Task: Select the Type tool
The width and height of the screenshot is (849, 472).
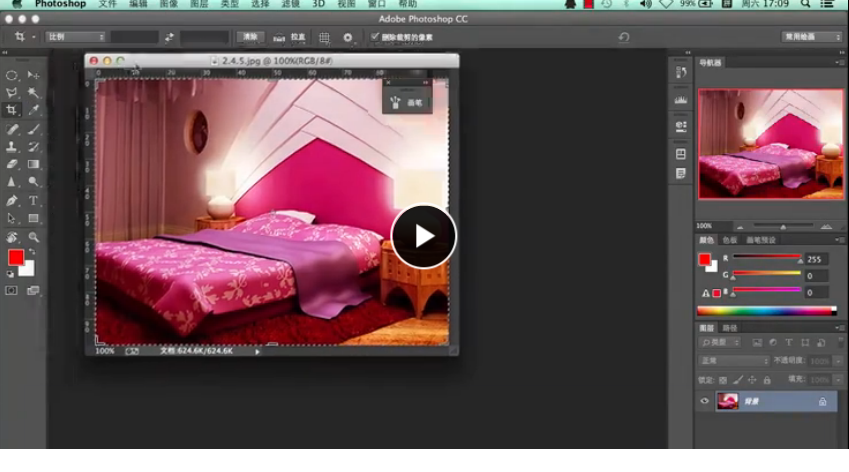Action: (34, 201)
